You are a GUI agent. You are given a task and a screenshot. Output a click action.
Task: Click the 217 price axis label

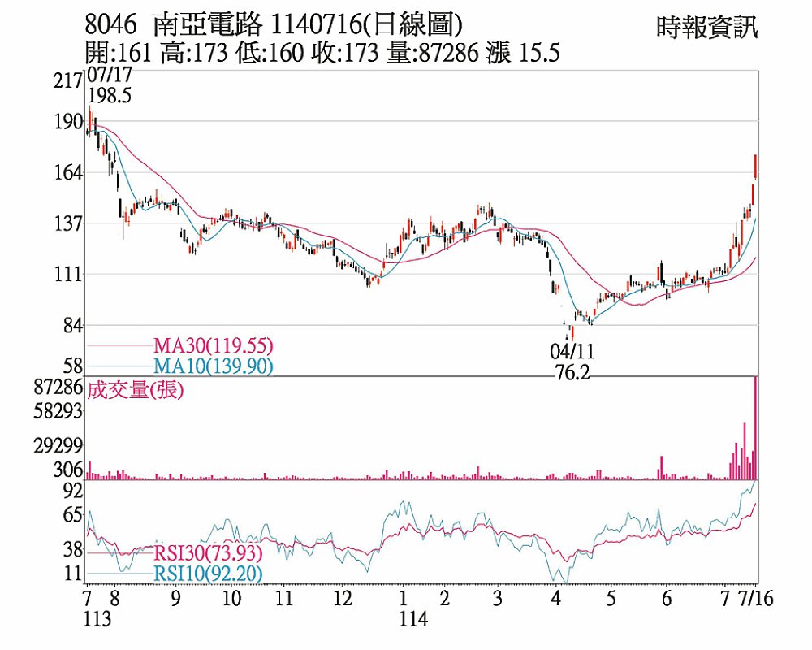68,81
